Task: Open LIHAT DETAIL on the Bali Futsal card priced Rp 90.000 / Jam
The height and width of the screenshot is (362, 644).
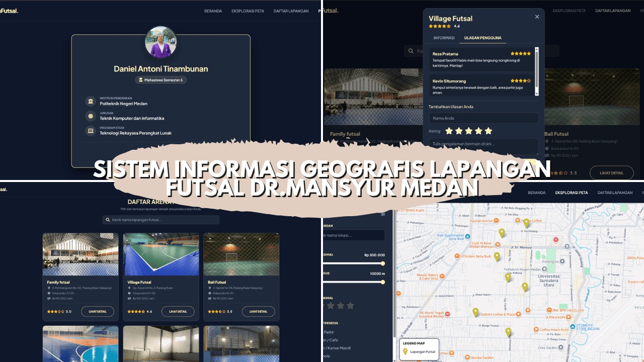Action: [259, 311]
